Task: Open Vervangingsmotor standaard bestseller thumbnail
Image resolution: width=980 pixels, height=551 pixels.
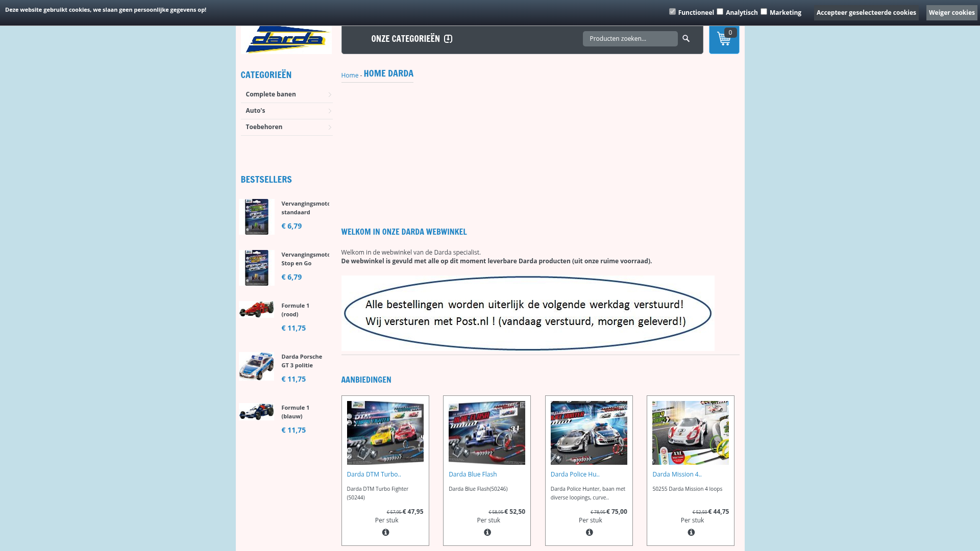Action: [x=257, y=217]
